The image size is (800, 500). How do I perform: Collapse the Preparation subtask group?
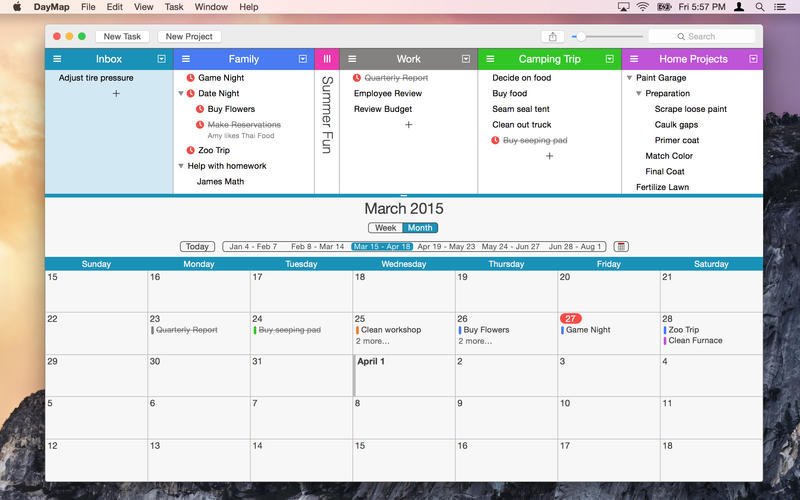(638, 93)
